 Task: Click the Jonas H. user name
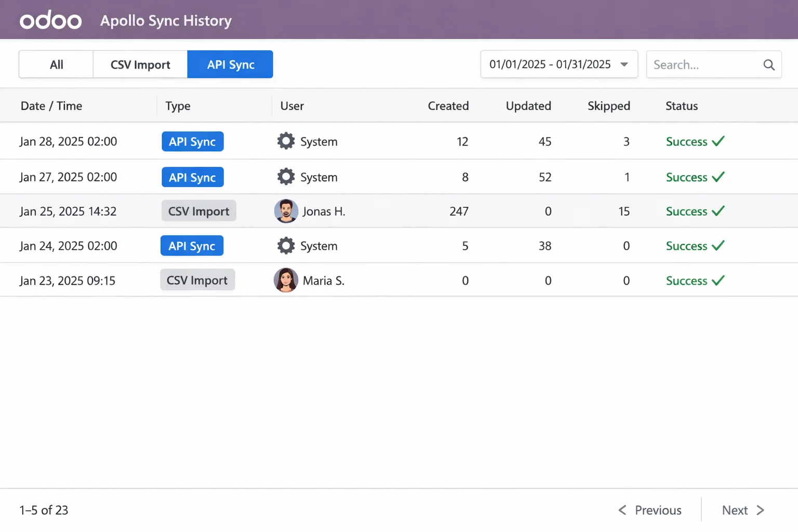[324, 211]
